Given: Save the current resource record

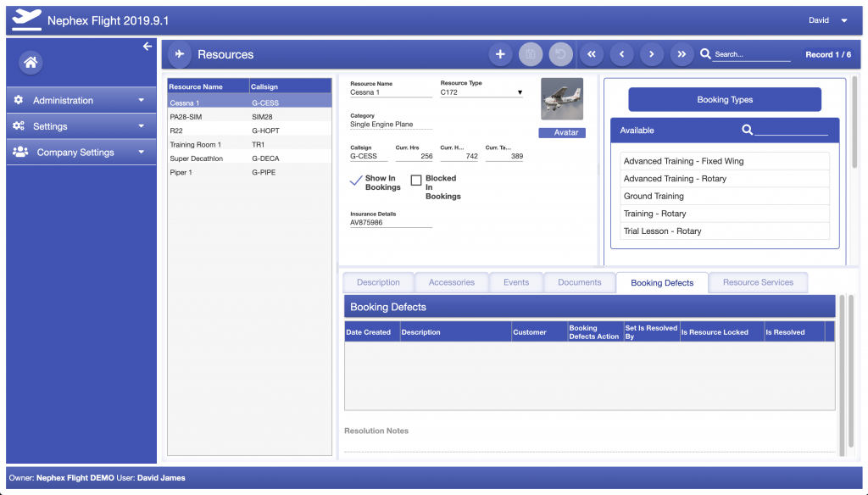Looking at the screenshot, I should click(x=531, y=54).
